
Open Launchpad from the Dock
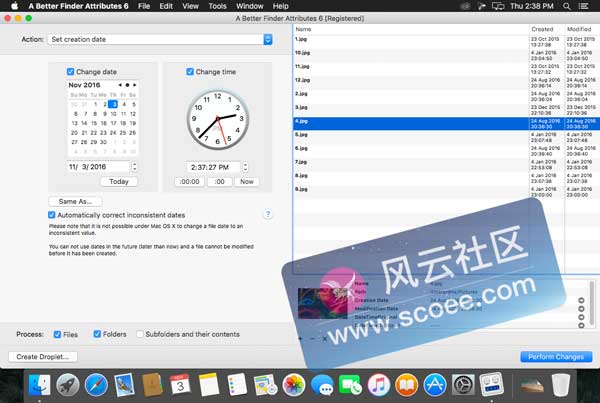point(68,385)
